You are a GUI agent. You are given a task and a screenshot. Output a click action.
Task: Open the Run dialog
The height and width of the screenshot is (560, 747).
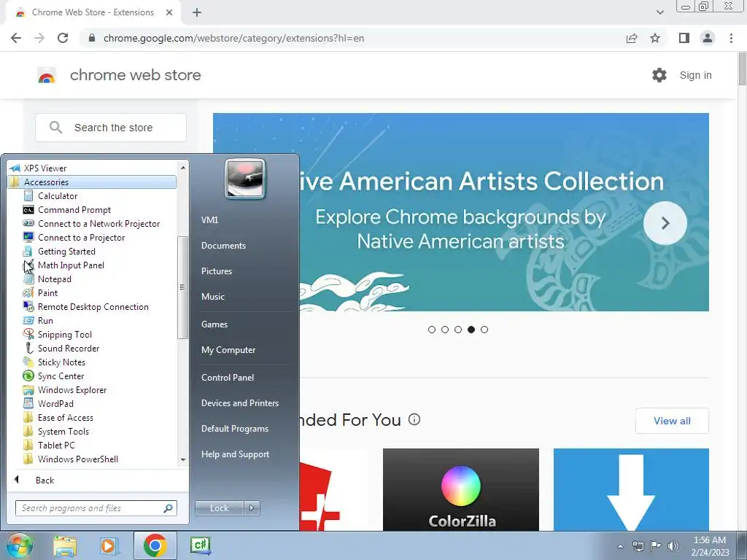pos(45,320)
